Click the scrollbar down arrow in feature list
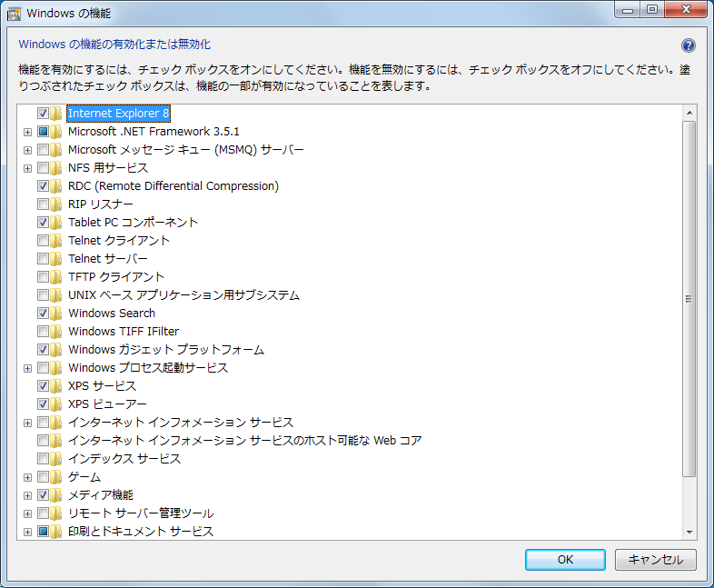This screenshot has width=714, height=588. pos(689,532)
